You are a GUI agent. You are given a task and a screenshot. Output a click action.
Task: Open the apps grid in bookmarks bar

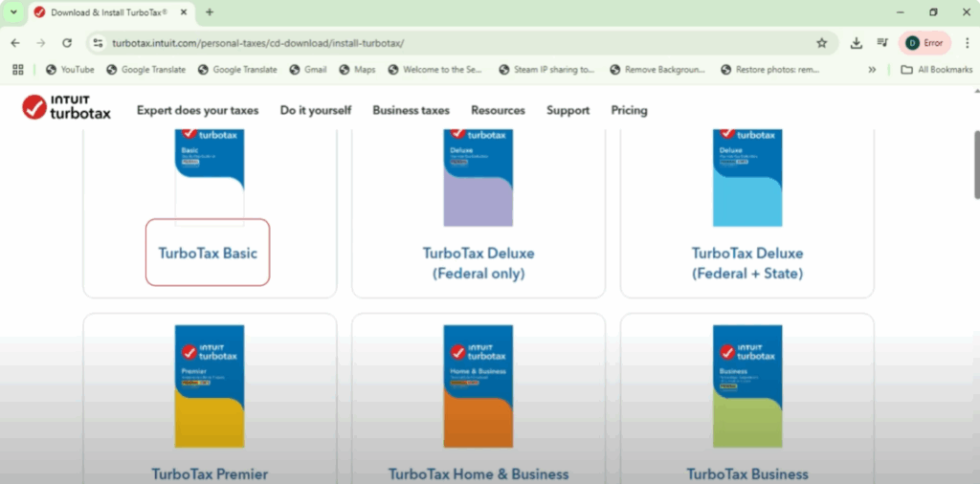pyautogui.click(x=18, y=69)
